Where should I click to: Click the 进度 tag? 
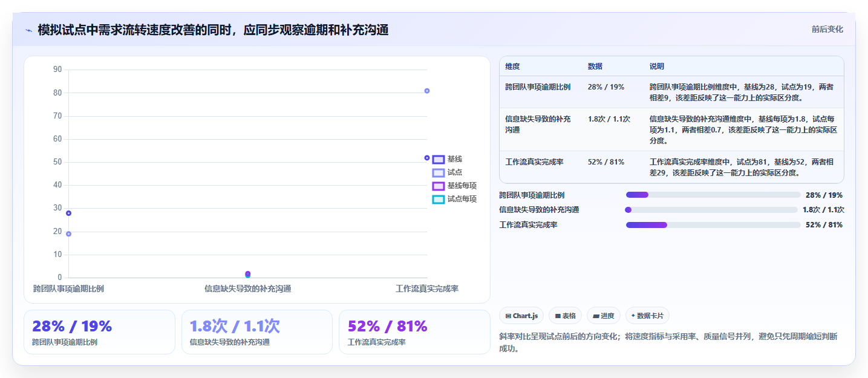click(x=604, y=316)
